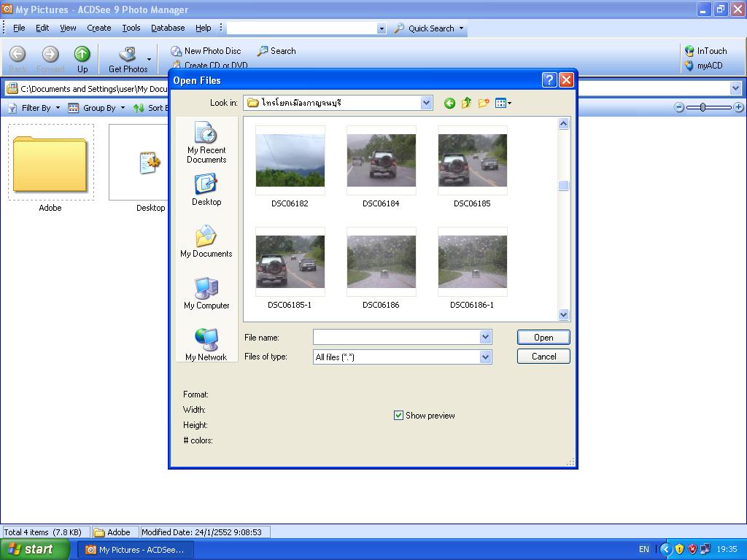Image resolution: width=747 pixels, height=560 pixels.
Task: Uncheck the Show preview checkbox
Action: (x=398, y=415)
